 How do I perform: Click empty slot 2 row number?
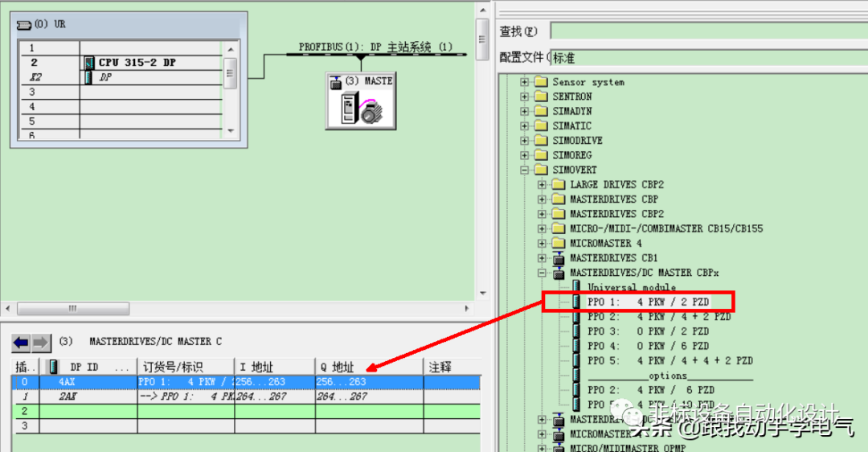[25, 411]
